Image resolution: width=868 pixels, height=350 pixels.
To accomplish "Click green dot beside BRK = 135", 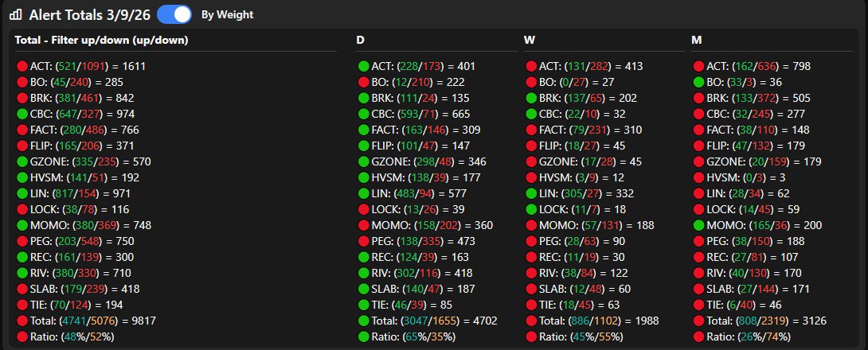I will (x=364, y=99).
